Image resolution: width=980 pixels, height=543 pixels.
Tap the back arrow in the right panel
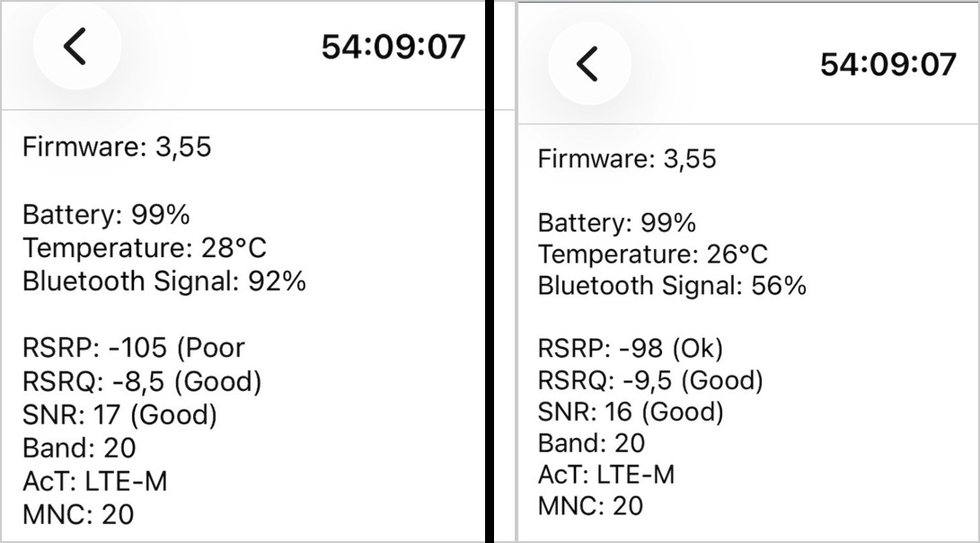[588, 65]
